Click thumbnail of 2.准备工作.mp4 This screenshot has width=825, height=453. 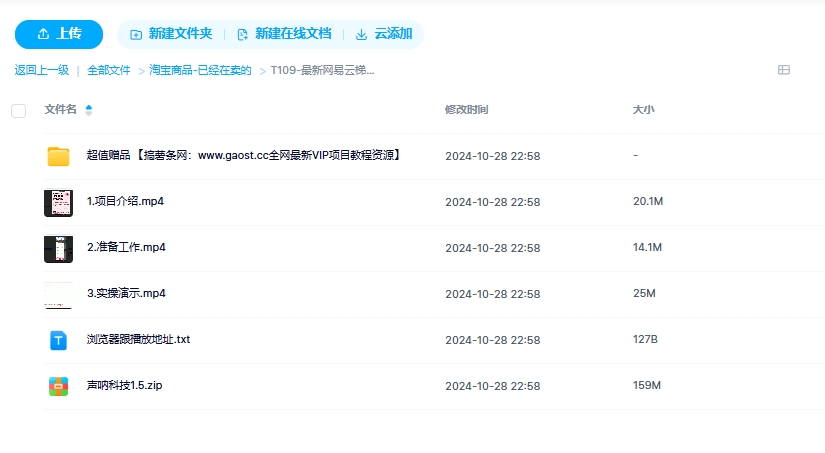pyautogui.click(x=58, y=249)
